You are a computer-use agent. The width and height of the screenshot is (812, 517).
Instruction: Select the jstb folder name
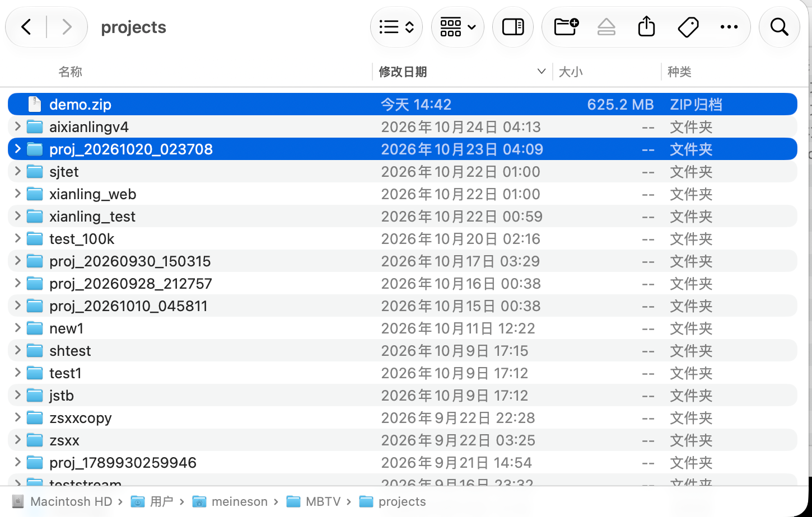pos(62,396)
